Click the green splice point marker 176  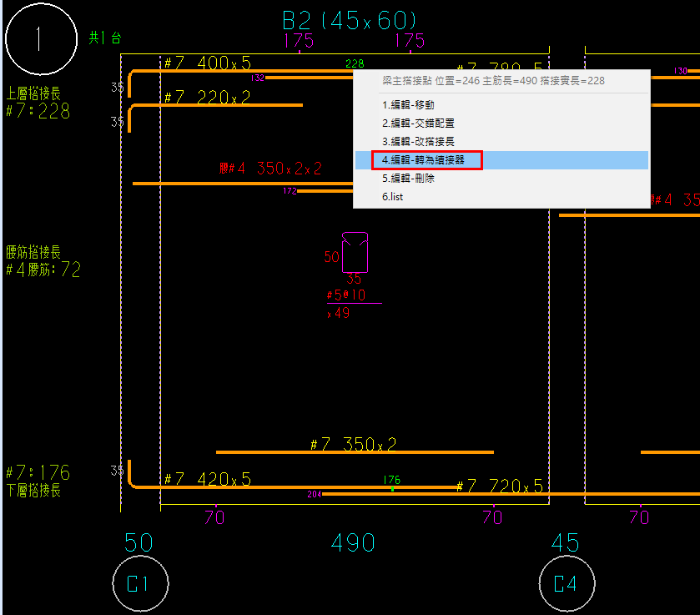(392, 481)
